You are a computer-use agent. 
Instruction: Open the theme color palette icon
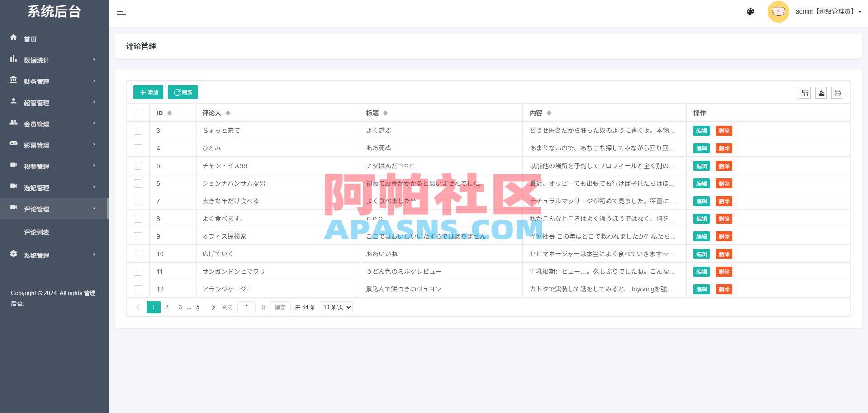tap(750, 12)
